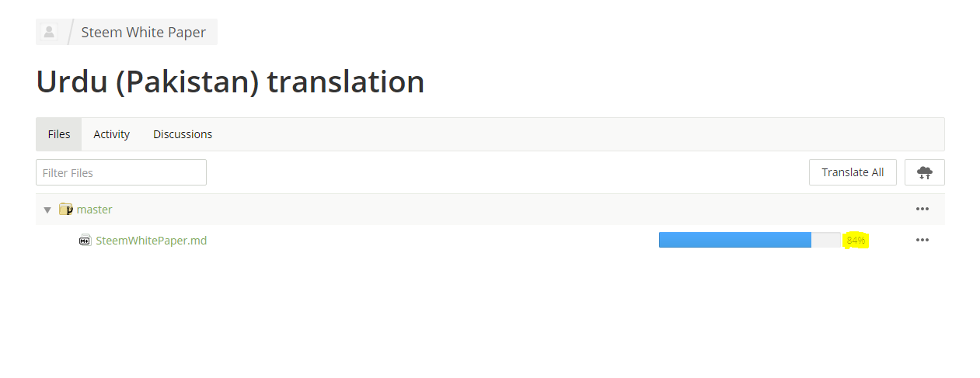
Task: Click the master branch name
Action: (94, 210)
